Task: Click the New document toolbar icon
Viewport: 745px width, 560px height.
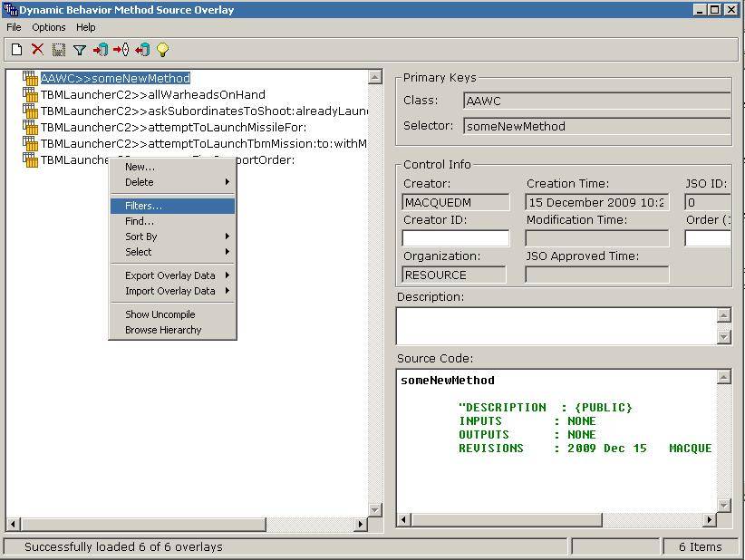Action: (x=16, y=50)
